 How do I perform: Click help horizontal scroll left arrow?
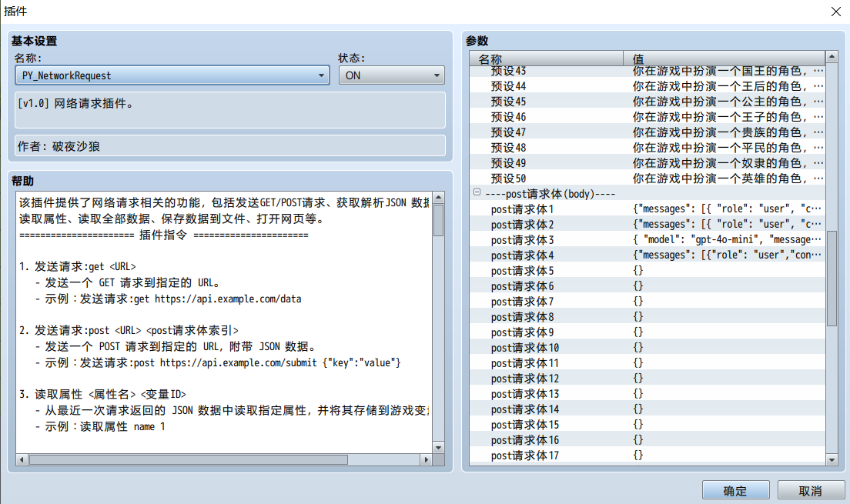pos(22,459)
